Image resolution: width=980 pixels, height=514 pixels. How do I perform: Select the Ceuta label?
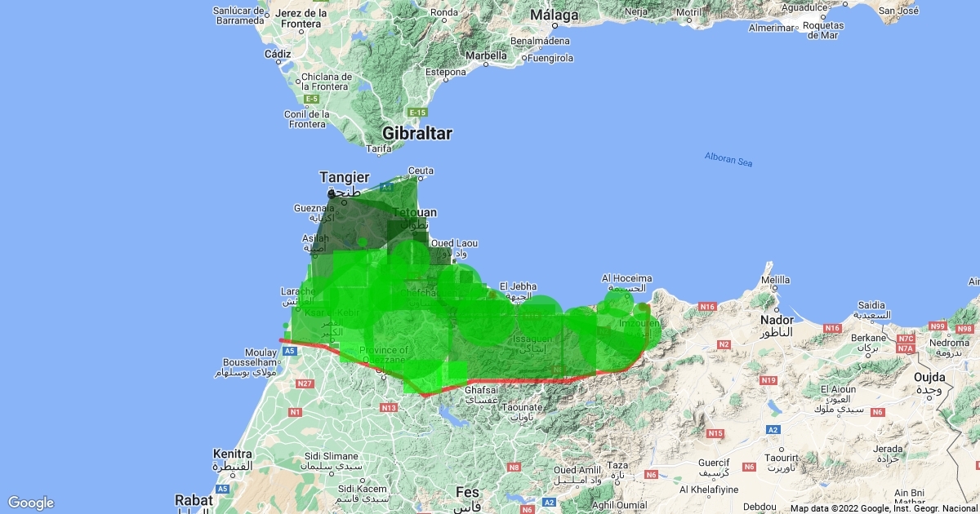[421, 171]
